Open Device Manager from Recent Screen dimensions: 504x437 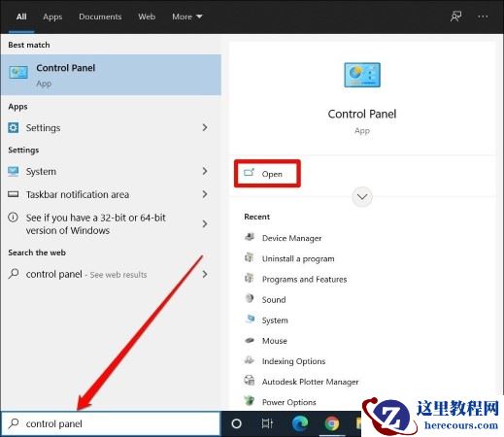click(291, 238)
